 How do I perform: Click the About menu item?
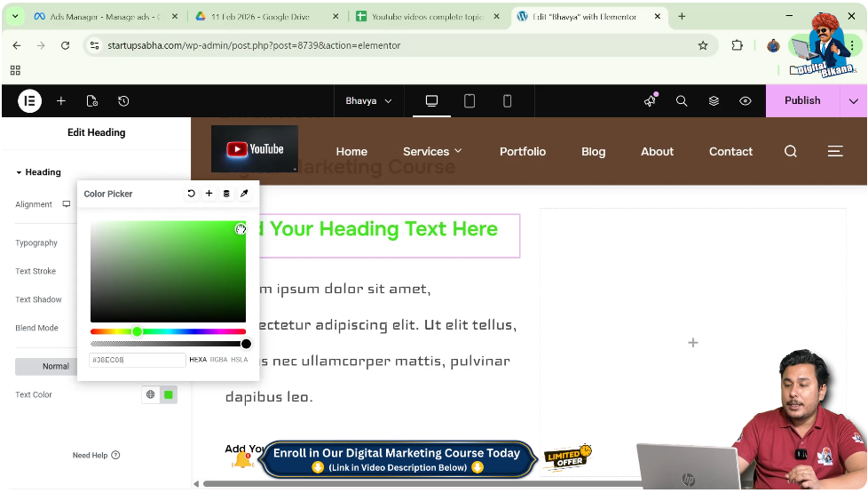(x=657, y=151)
